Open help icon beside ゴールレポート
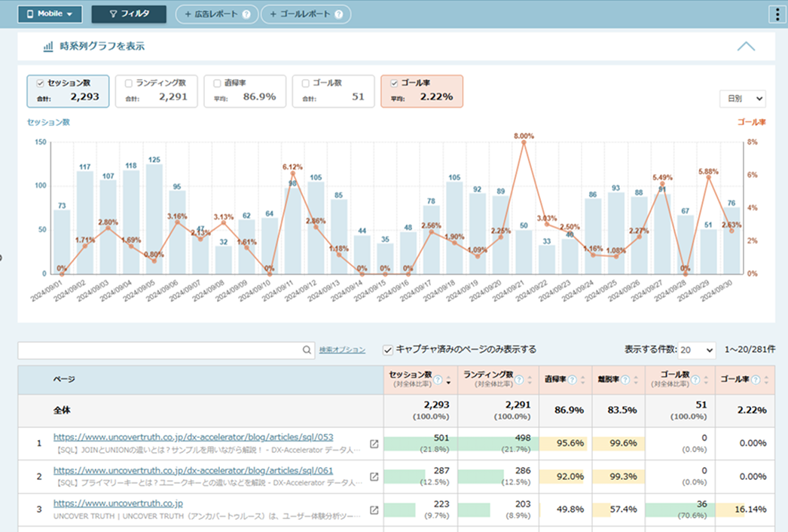This screenshot has width=788, height=532. 339,14
